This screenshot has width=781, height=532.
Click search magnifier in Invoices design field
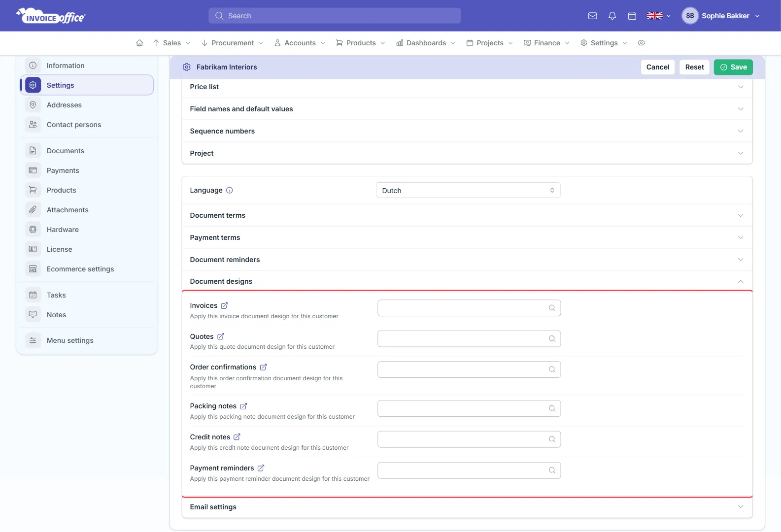[552, 308]
